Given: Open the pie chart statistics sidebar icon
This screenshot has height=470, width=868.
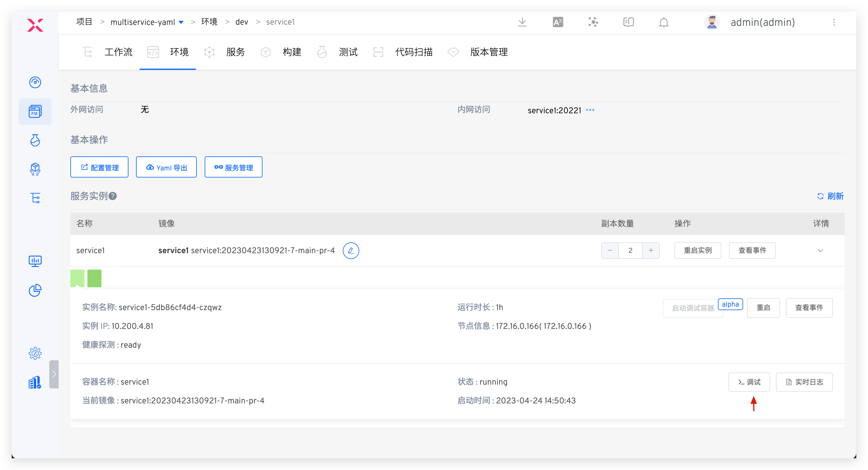Looking at the screenshot, I should [x=35, y=290].
